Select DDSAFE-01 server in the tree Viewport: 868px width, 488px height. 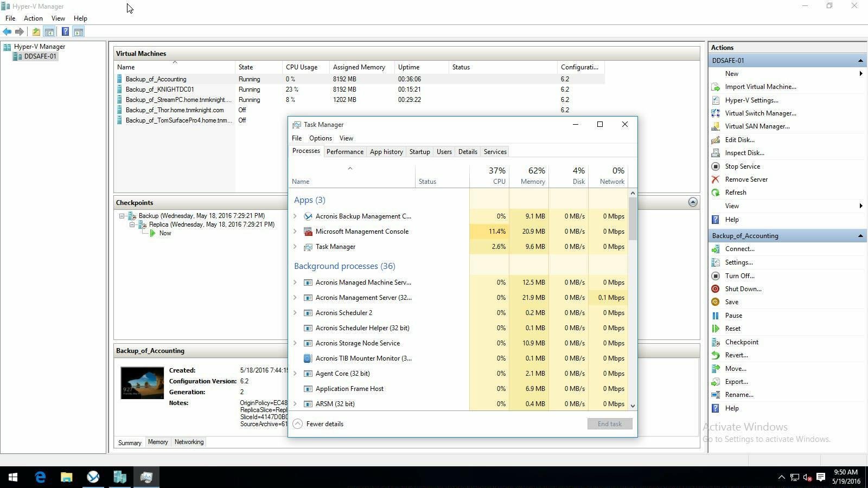40,56
